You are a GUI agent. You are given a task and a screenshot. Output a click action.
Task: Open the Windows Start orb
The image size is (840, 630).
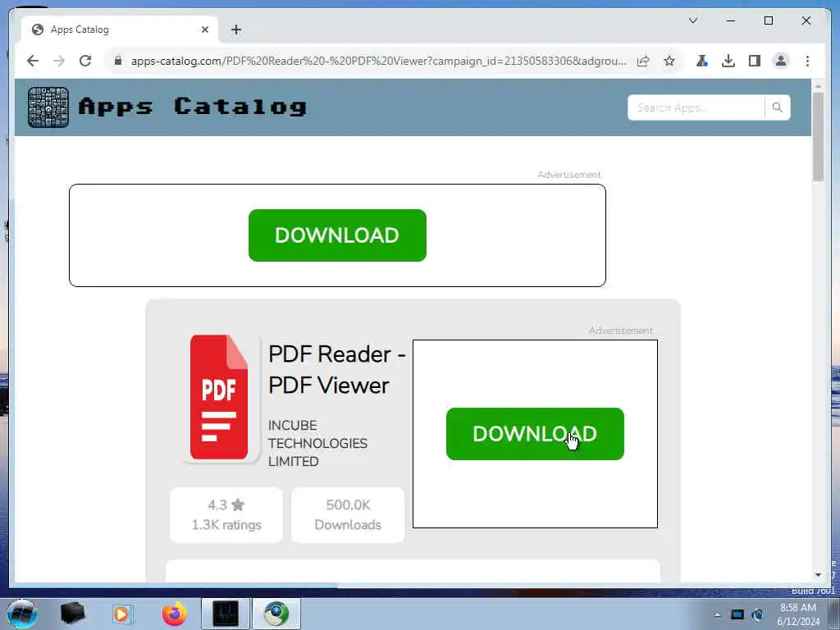(22, 614)
